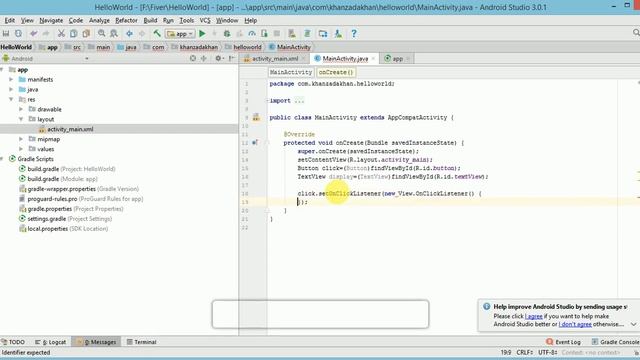Expand the values folder arrow
Screen dimensions: 640x360
tap(21, 149)
